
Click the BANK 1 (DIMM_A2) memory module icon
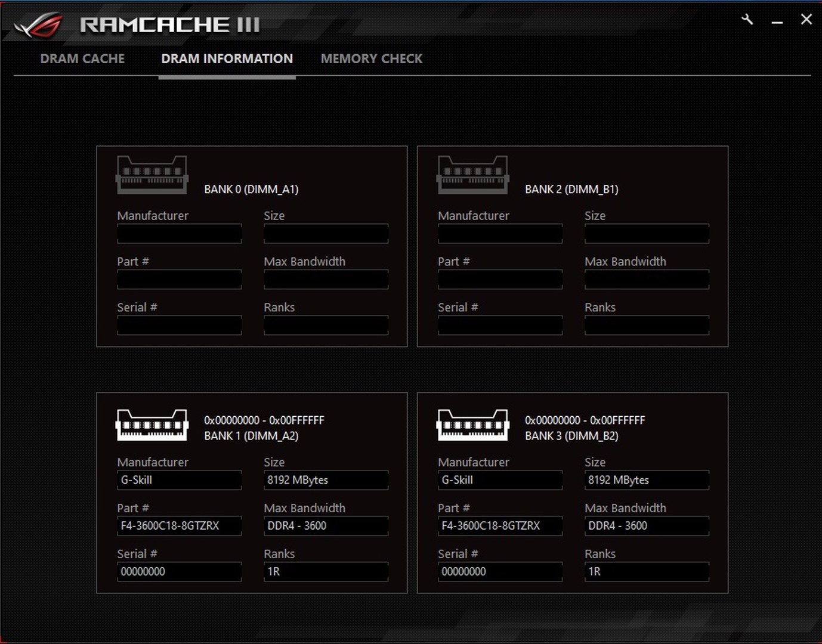(x=152, y=425)
